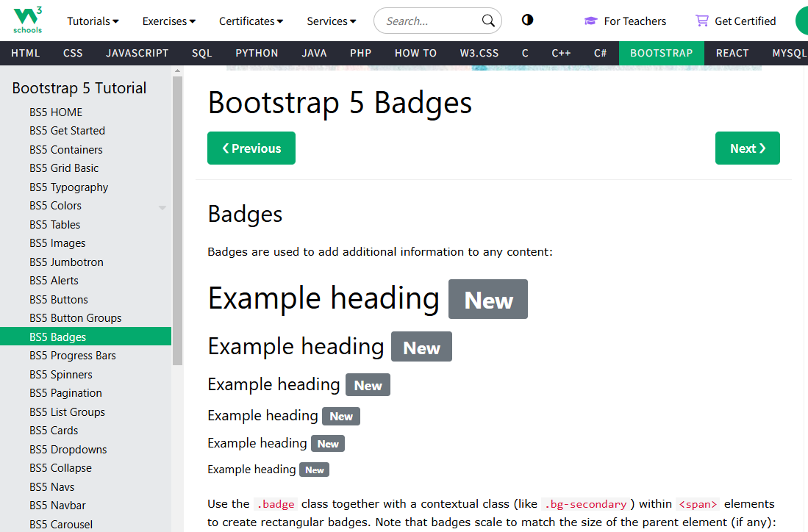
Task: Open BS5 Collapse in sidebar
Action: [85, 468]
